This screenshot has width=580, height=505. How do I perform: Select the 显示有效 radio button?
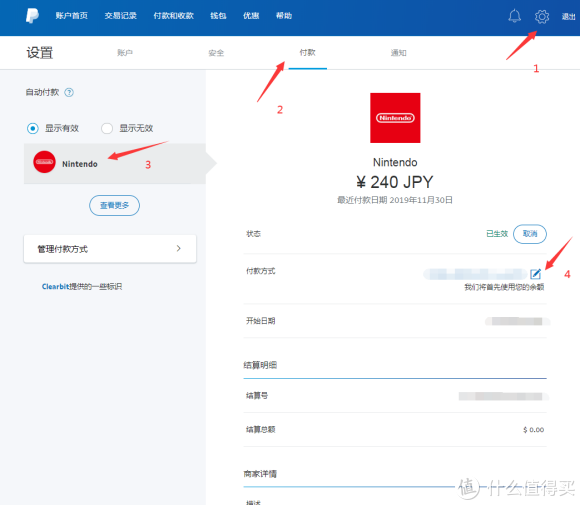[x=33, y=128]
